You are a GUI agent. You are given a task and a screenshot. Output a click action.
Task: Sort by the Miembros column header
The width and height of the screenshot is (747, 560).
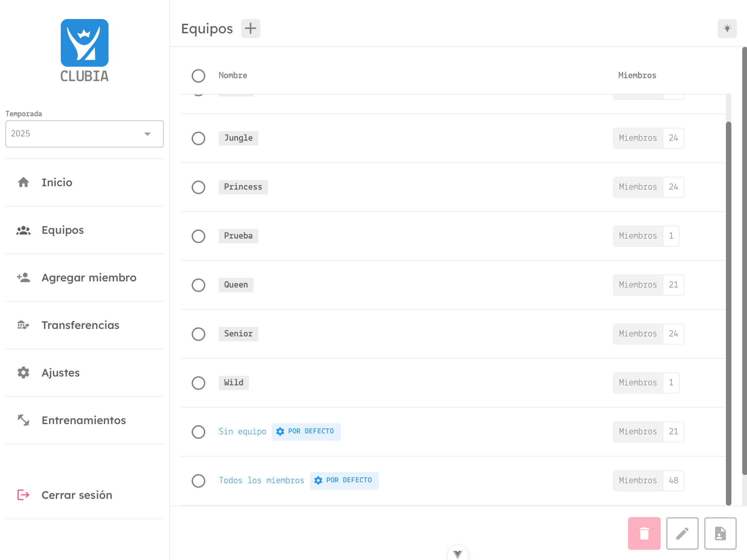pyautogui.click(x=637, y=75)
